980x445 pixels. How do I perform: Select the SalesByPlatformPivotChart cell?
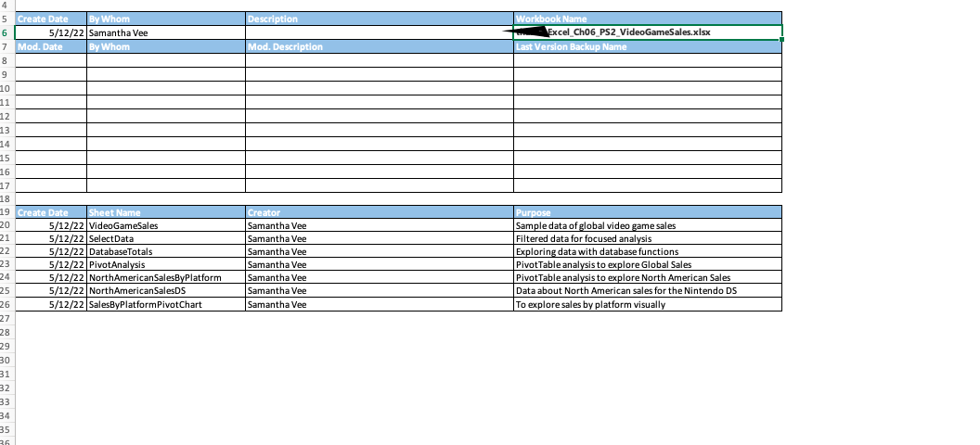click(166, 304)
